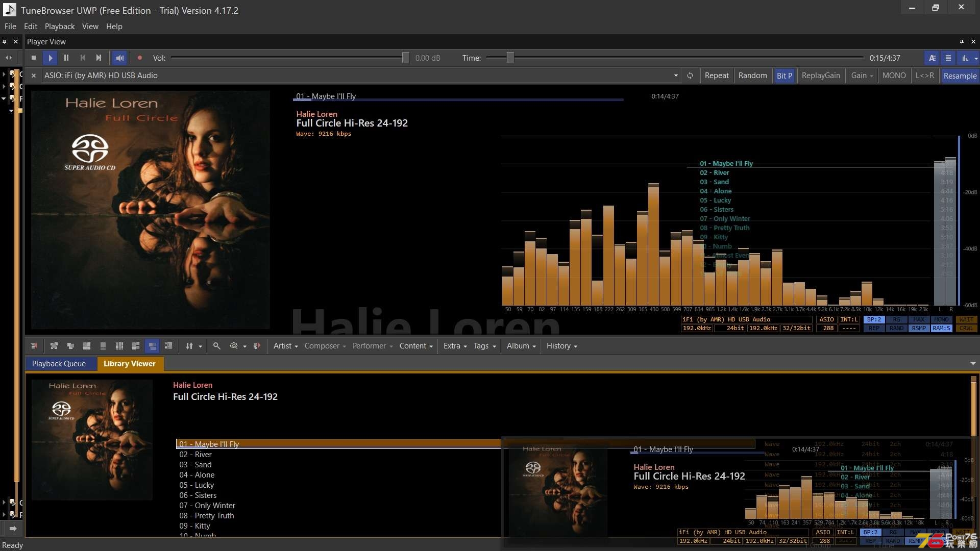
Task: Select the scattered tiles view icon
Action: click(x=54, y=346)
